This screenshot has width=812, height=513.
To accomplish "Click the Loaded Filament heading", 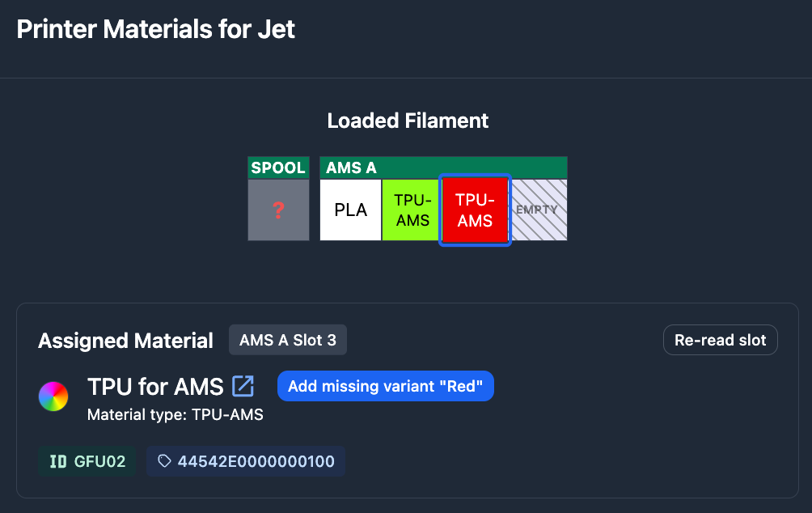I will tap(408, 121).
